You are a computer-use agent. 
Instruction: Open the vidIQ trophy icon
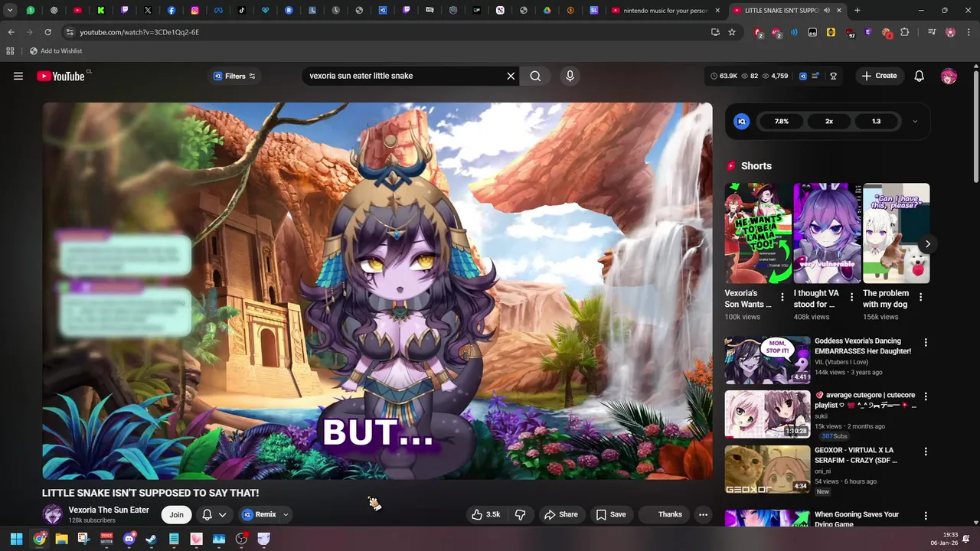pyautogui.click(x=833, y=76)
